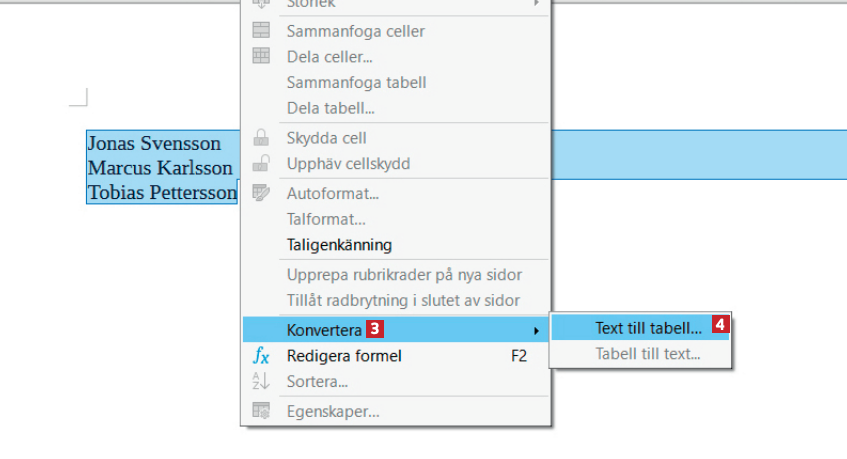This screenshot has width=847, height=459.
Task: Open the Talformat... dialog entry
Action: 326,219
